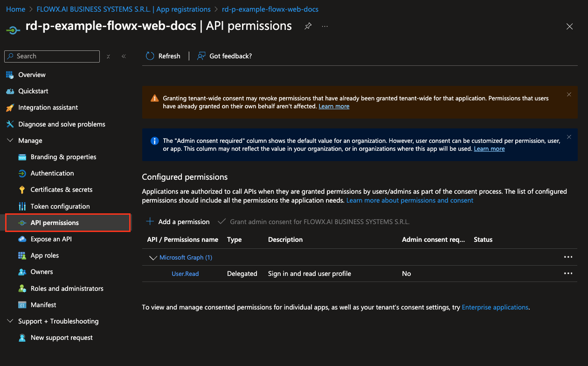Viewport: 588px width, 366px height.
Task: Click the Integration assistant rocket icon
Action: coord(10,107)
